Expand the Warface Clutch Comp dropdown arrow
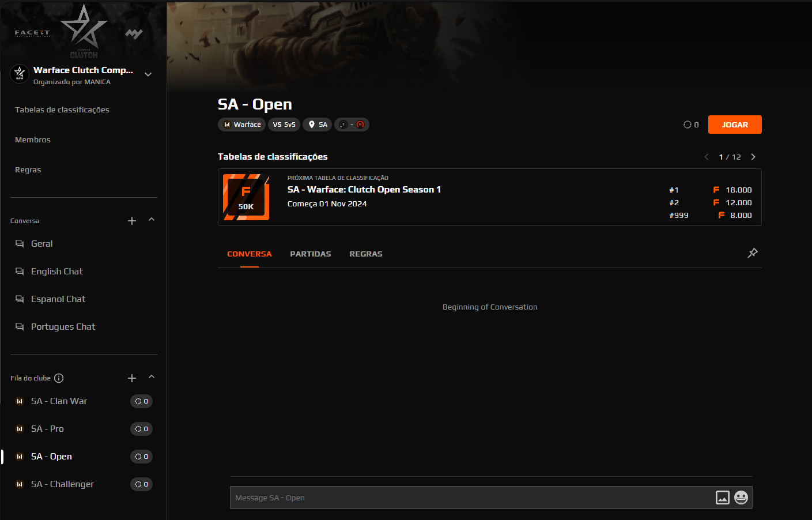This screenshot has height=520, width=812. pos(148,74)
